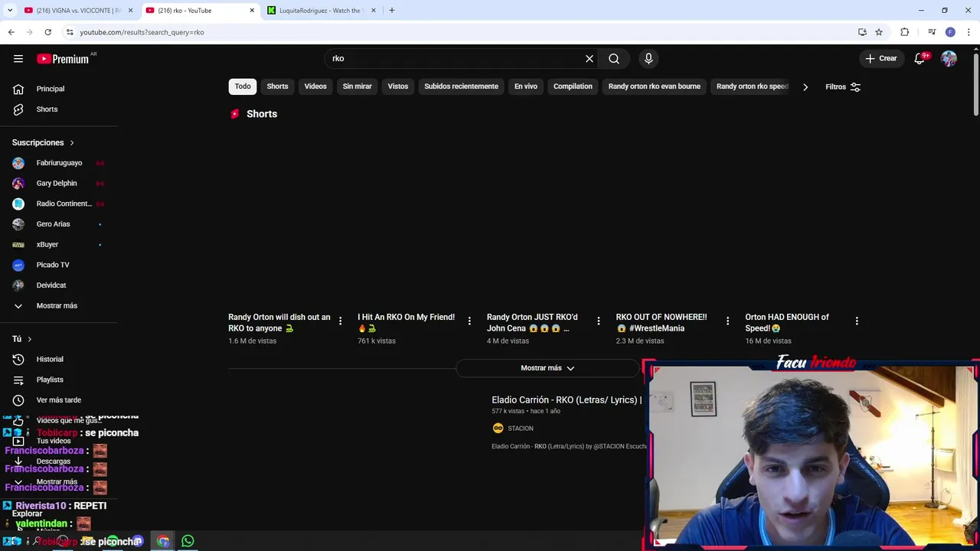
Task: Click the Crear button
Action: click(880, 58)
